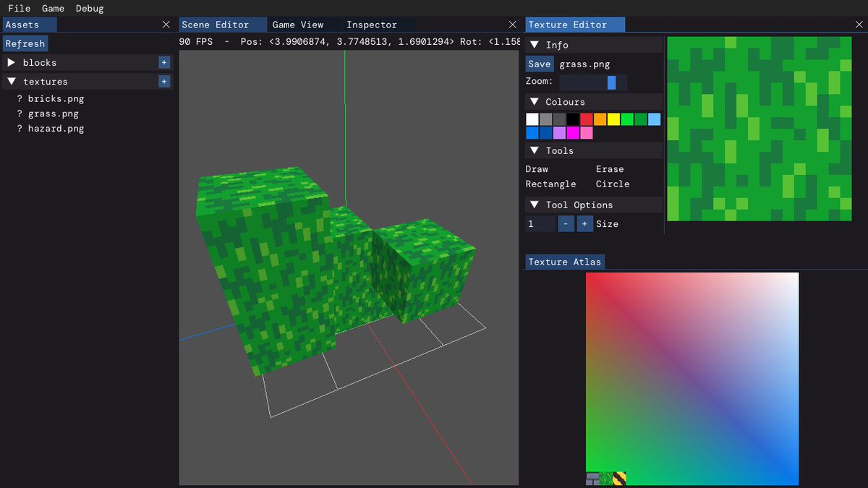The height and width of the screenshot is (488, 868).
Task: Pick the white colour swatch
Action: [532, 119]
